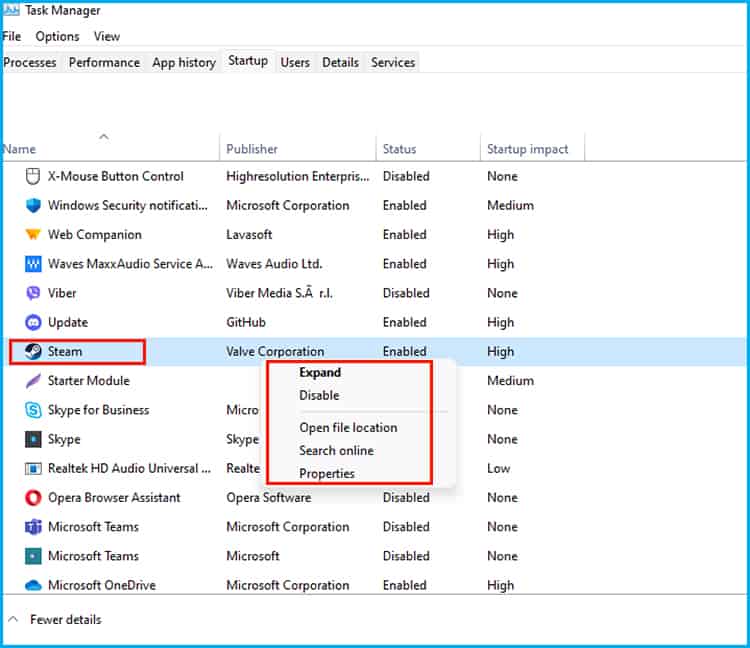
Task: Click the Microsoft Teams icon published by Microsoft
Action: [33, 556]
